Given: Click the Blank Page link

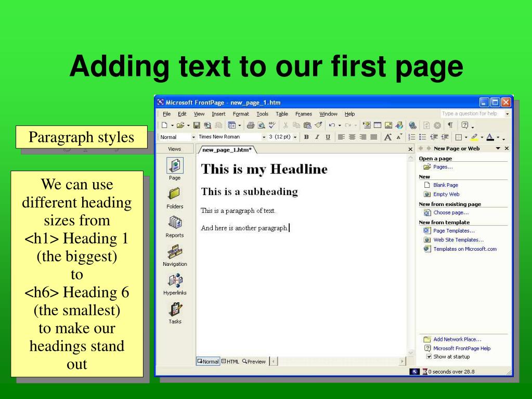Looking at the screenshot, I should [445, 185].
